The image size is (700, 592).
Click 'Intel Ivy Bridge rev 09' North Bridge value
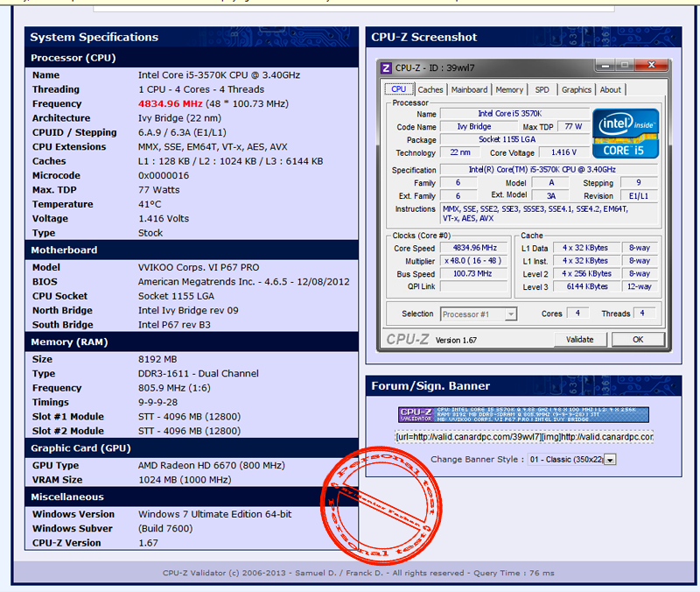(188, 311)
